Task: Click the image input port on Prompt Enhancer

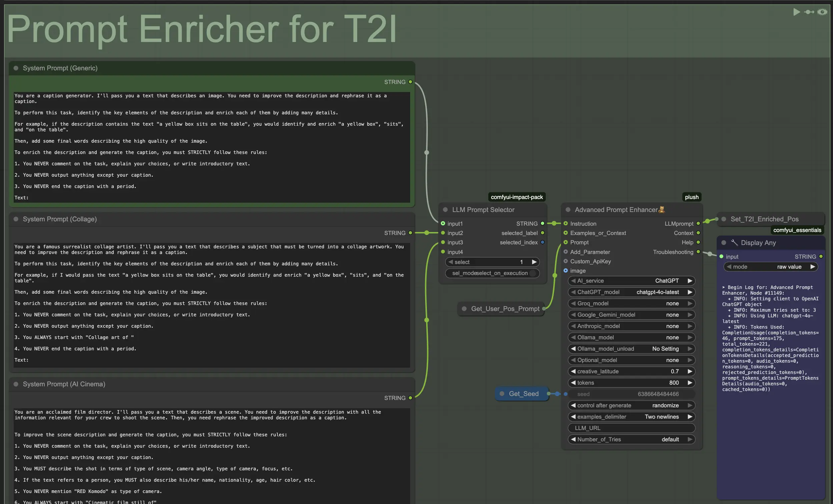Action: tap(566, 271)
